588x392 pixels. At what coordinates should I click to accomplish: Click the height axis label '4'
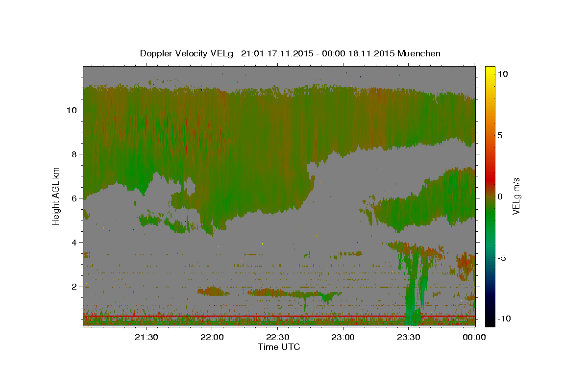74,242
